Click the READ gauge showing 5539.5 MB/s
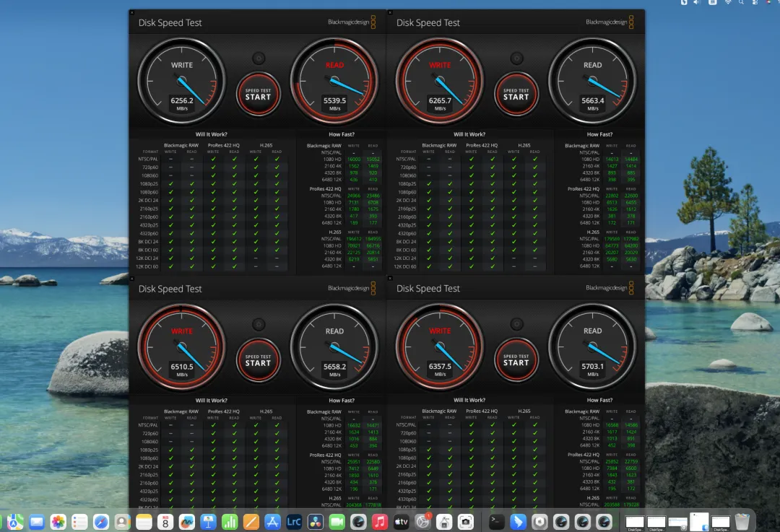Image resolution: width=780 pixels, height=532 pixels. click(x=334, y=82)
